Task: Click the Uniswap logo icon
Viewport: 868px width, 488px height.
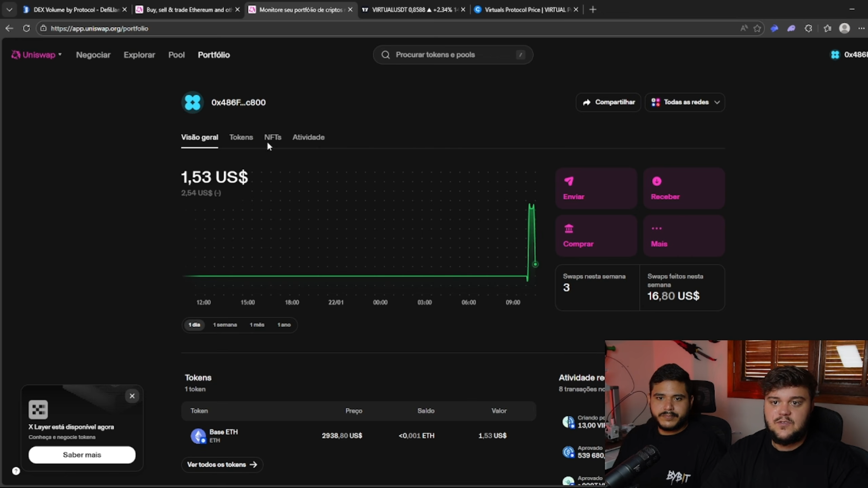Action: coord(16,55)
